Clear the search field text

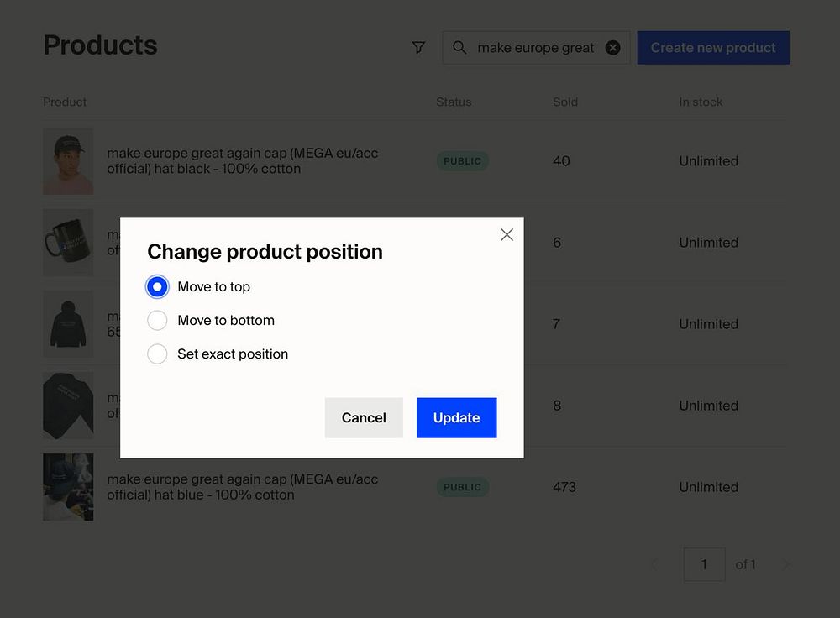(613, 48)
